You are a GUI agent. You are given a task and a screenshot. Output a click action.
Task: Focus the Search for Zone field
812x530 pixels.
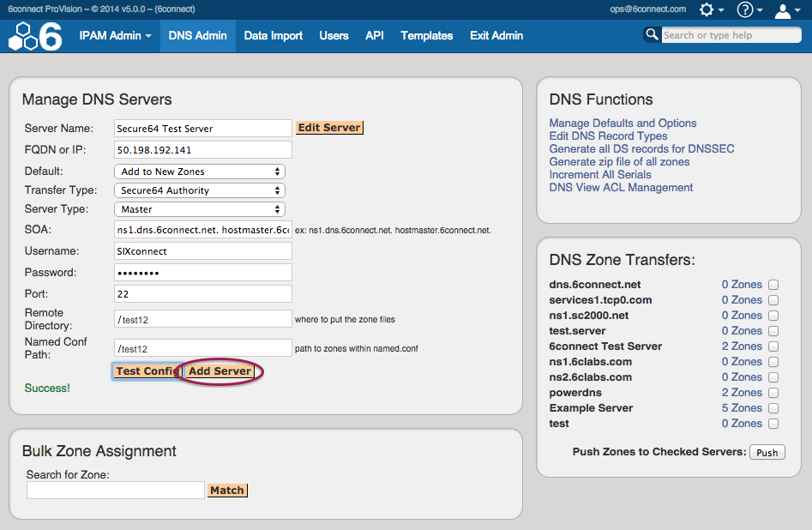pyautogui.click(x=116, y=490)
